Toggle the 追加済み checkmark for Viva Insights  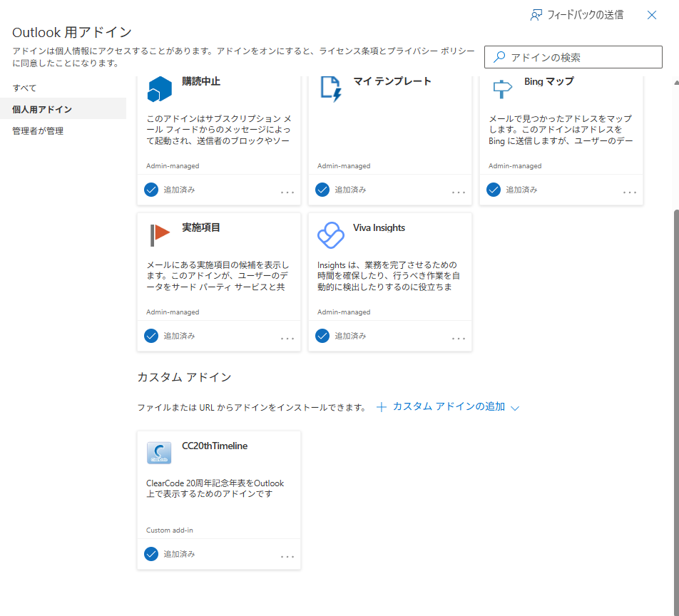click(322, 336)
